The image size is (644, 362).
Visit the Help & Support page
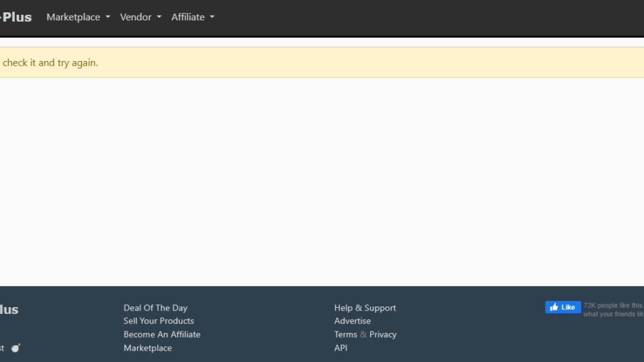(365, 308)
